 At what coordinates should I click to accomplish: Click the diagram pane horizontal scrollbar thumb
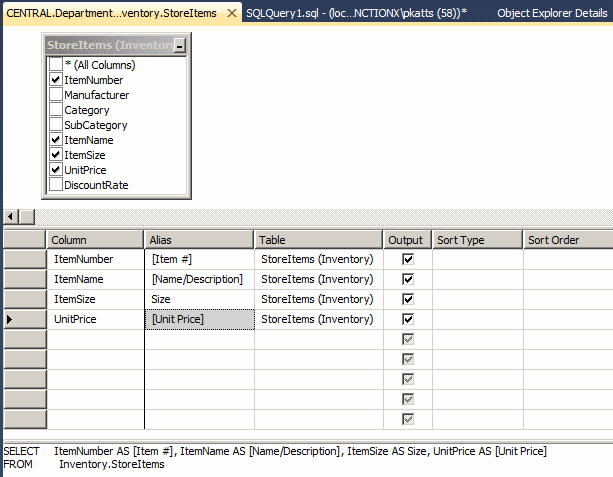(x=27, y=216)
